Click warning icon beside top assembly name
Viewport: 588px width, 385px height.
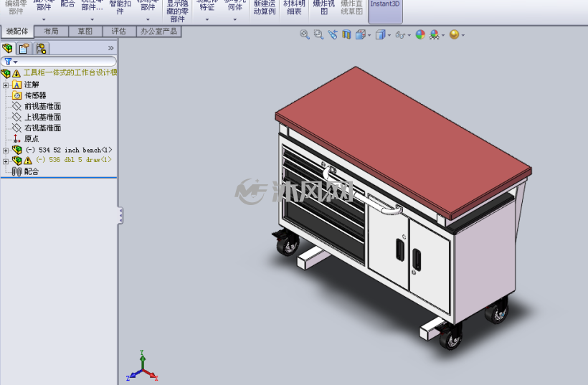(x=16, y=73)
